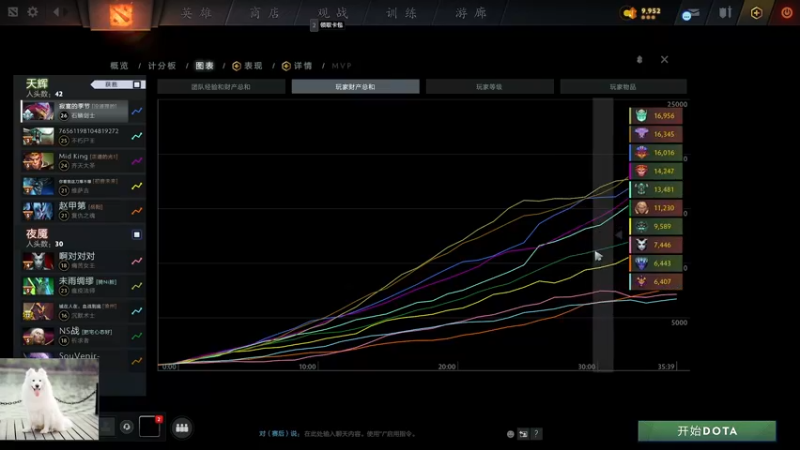Show the 玩家物品 player items graph
This screenshot has width=800, height=450.
tap(623, 87)
